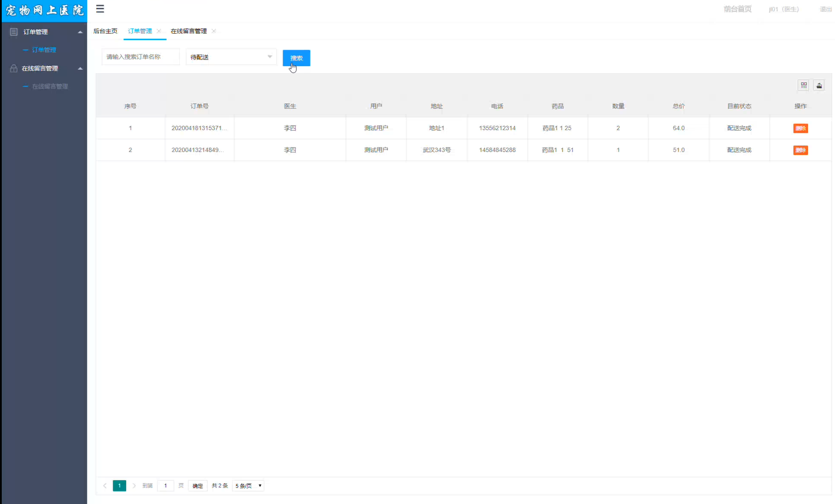Click order number 20200413214849...
Screen dimensions: 835x504
tap(198, 150)
